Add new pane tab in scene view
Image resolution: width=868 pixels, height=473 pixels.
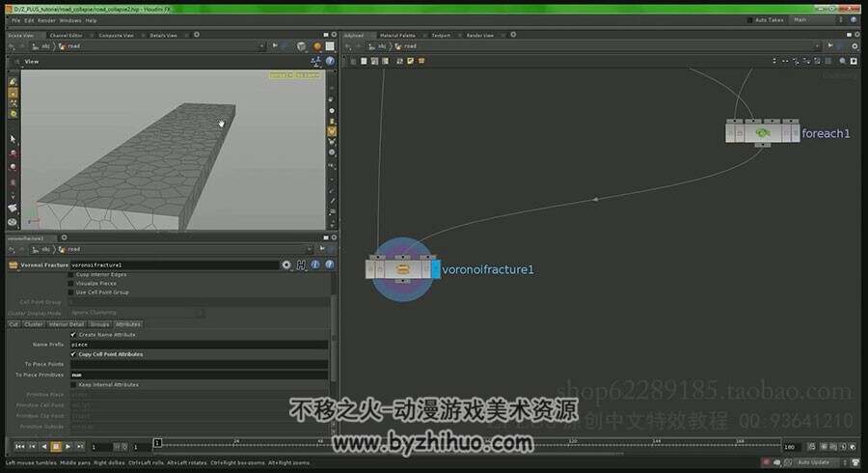click(x=197, y=35)
